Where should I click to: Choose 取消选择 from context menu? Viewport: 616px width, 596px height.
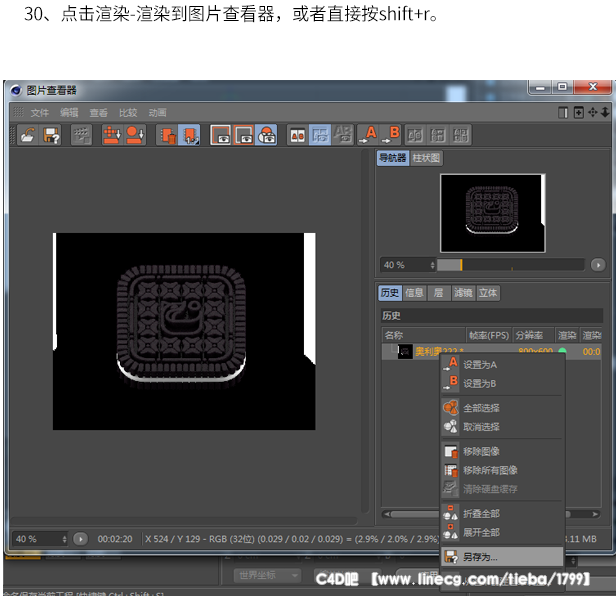pyautogui.click(x=503, y=427)
